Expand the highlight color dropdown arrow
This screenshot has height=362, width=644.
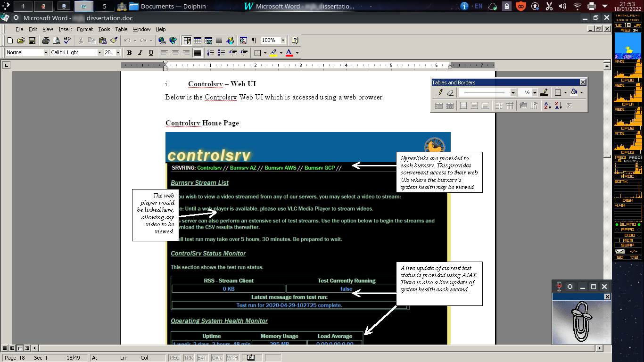[281, 52]
